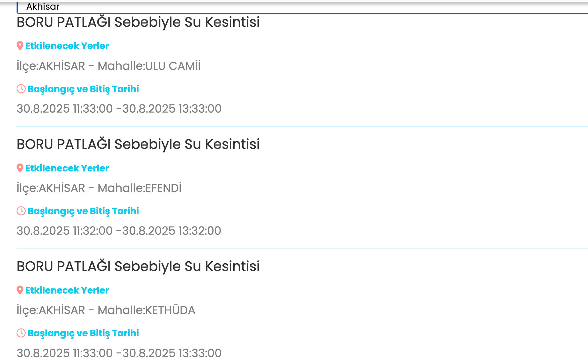The width and height of the screenshot is (588, 364).
Task: Click the clock icon in the EFENDİ outage
Action: pyautogui.click(x=21, y=211)
